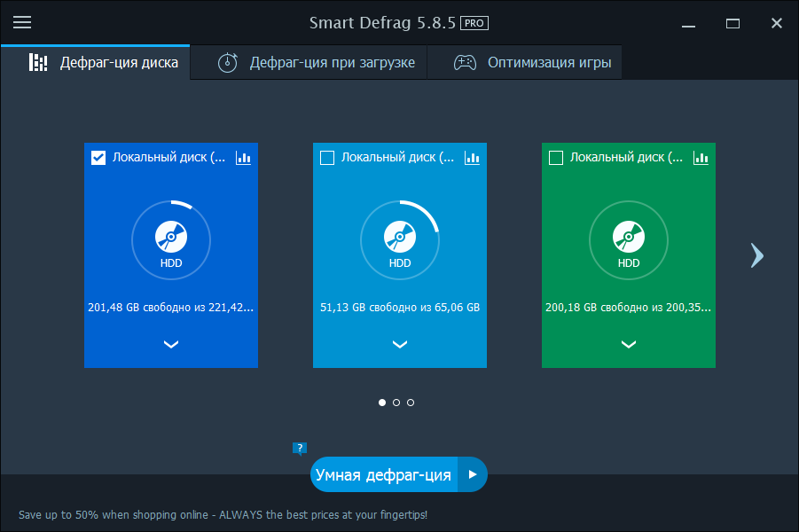Click gamepad icon on game optimization tab
The height and width of the screenshot is (532, 799).
465,63
